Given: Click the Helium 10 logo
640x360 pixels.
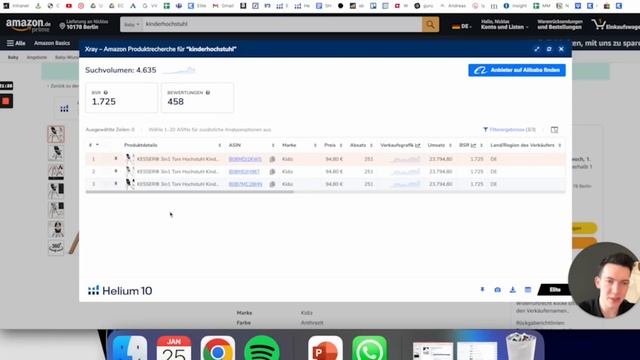Looking at the screenshot, I should point(120,291).
